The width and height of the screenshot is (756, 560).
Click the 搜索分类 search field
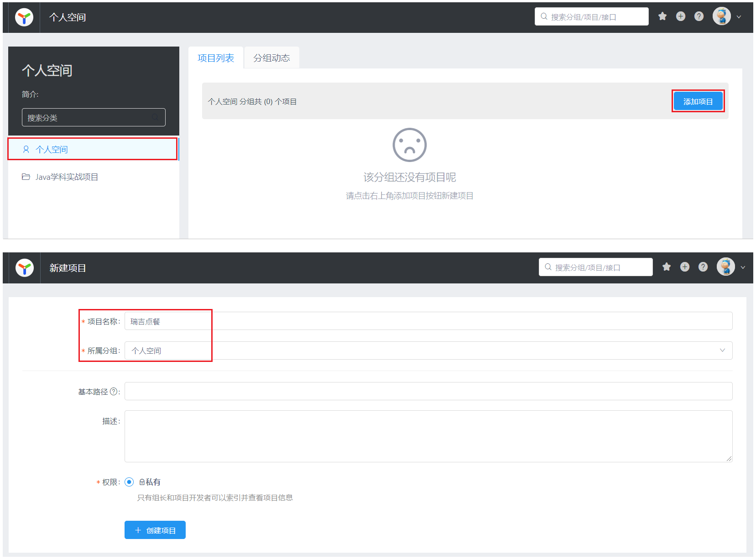pos(89,118)
